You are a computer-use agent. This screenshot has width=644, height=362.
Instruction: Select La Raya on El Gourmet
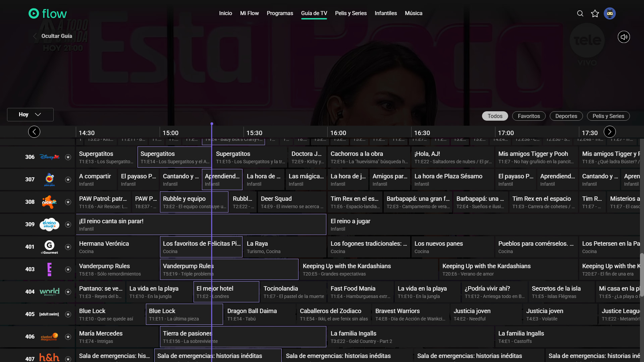click(285, 247)
